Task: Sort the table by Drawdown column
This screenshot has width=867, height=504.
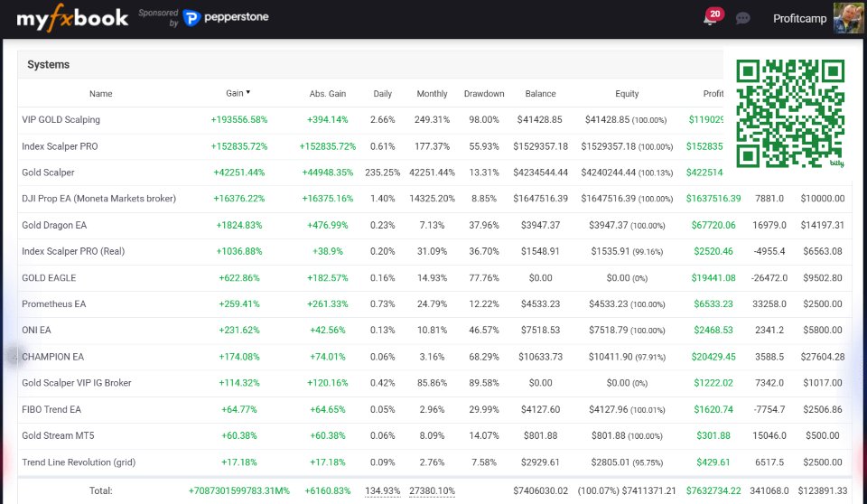Action: [x=484, y=94]
